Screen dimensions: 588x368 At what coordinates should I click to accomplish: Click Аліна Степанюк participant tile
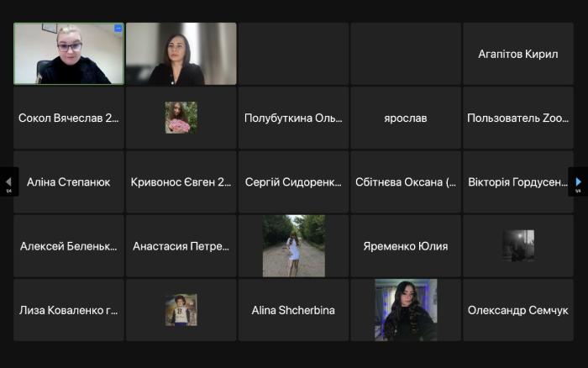pos(69,181)
